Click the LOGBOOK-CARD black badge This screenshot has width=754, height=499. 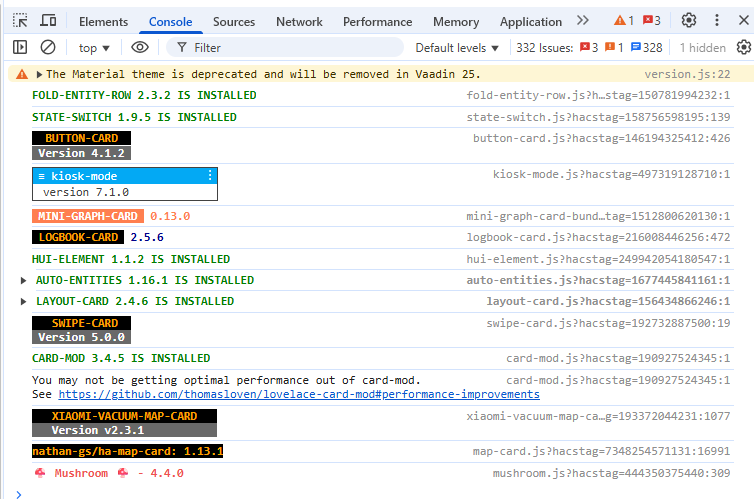tap(78, 237)
